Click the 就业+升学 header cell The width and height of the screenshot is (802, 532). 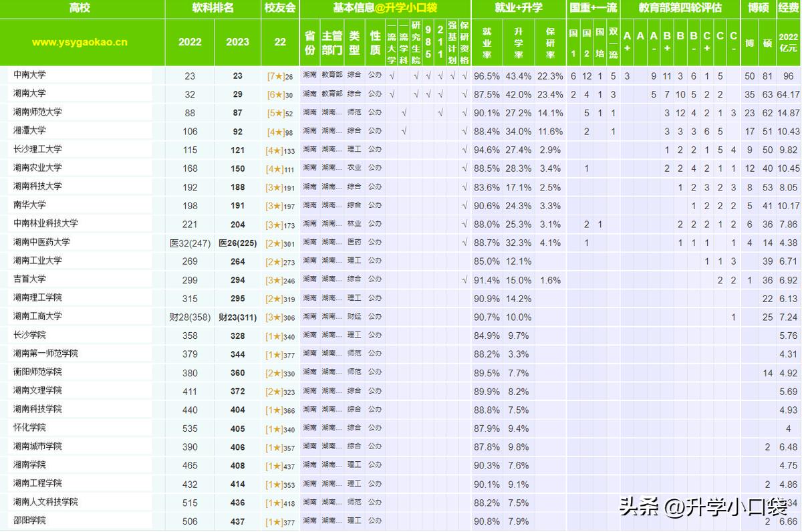coord(519,9)
